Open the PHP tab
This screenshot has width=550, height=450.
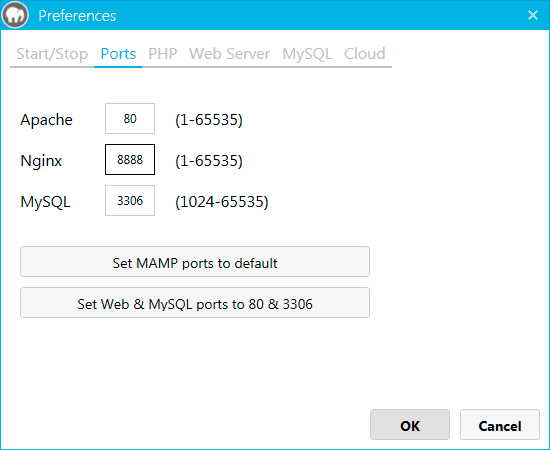[x=162, y=54]
